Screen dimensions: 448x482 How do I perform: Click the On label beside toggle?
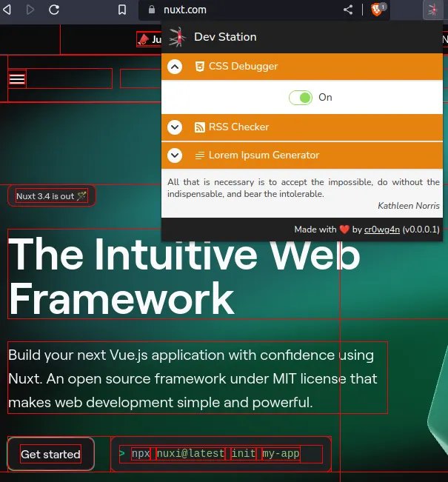[x=325, y=98]
